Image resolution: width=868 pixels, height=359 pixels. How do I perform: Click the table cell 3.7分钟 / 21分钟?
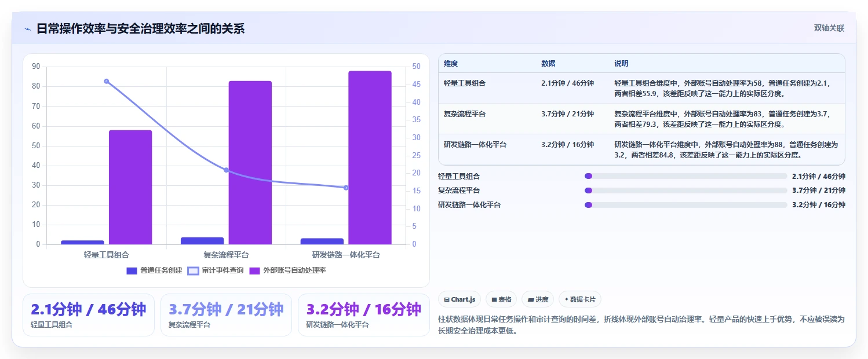pyautogui.click(x=567, y=114)
